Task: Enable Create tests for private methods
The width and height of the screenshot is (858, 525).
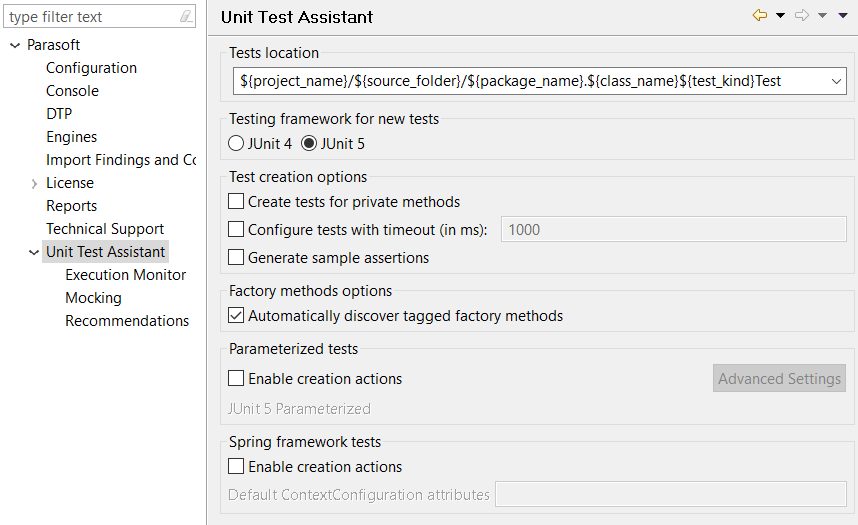Action: [x=236, y=201]
